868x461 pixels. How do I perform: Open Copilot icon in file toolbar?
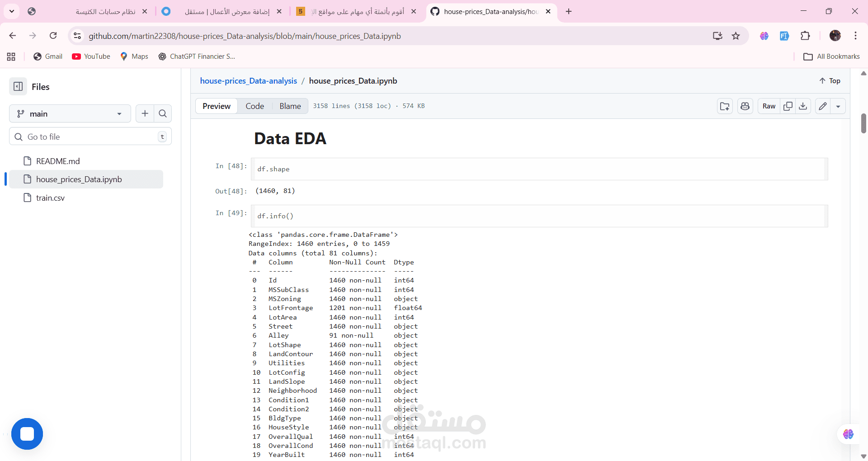pyautogui.click(x=745, y=106)
